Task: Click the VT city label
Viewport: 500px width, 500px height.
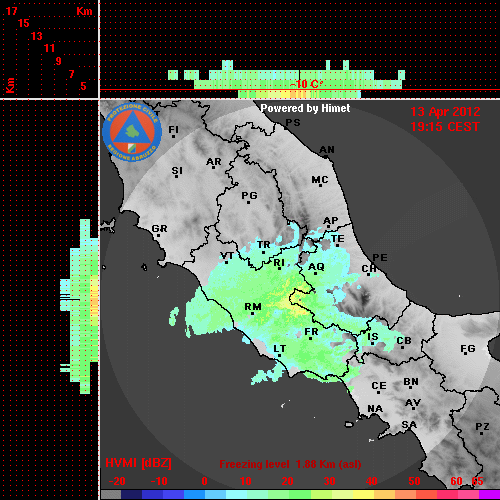Action: pyautogui.click(x=227, y=256)
